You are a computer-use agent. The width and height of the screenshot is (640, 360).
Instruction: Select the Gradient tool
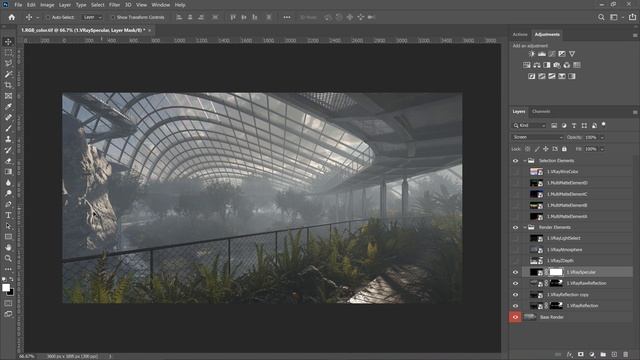tap(8, 171)
